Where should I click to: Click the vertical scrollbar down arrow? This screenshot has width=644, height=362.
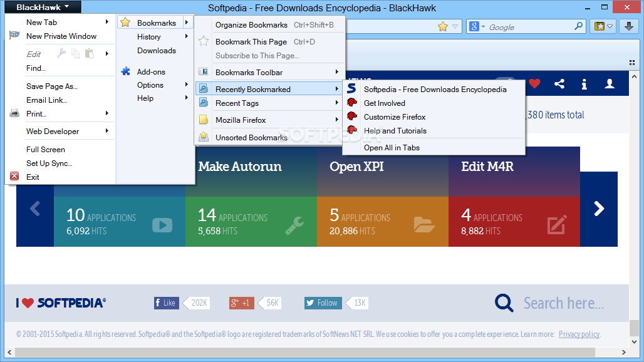click(634, 341)
